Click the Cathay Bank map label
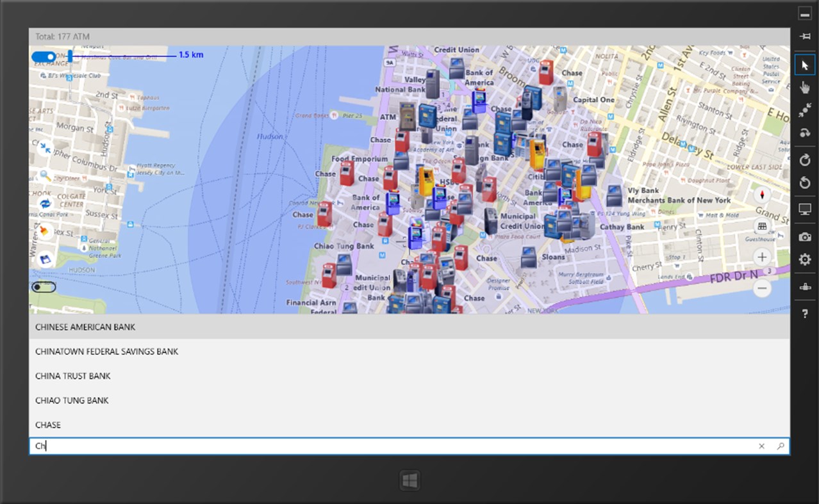Screen dimensions: 819x504 622,227
